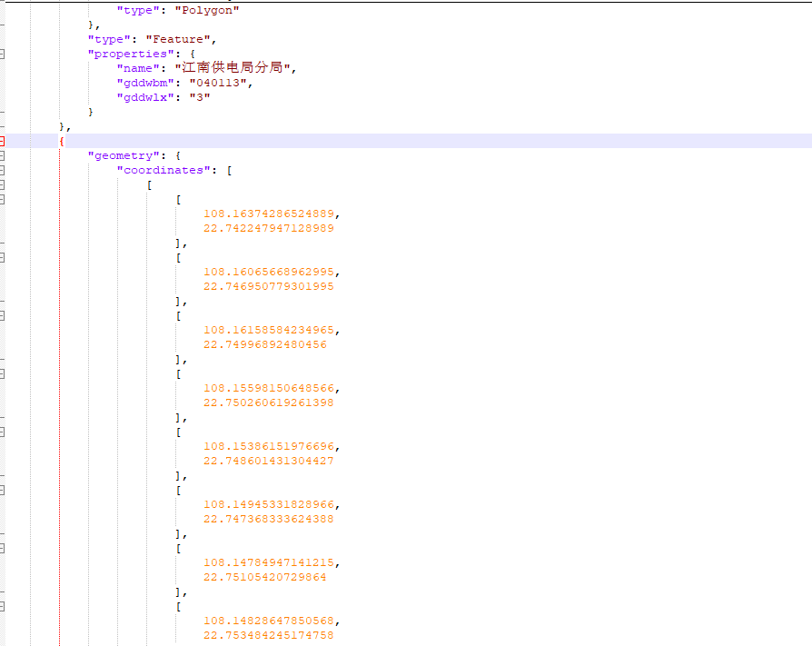Viewport: 812px width, 646px height.
Task: Collapse the "properties" object fold marker
Action: [2, 54]
